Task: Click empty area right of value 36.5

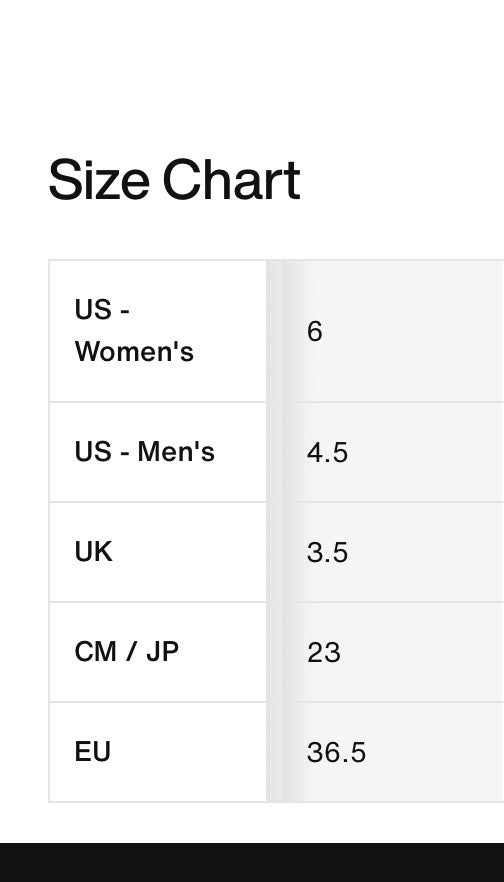Action: (x=435, y=752)
